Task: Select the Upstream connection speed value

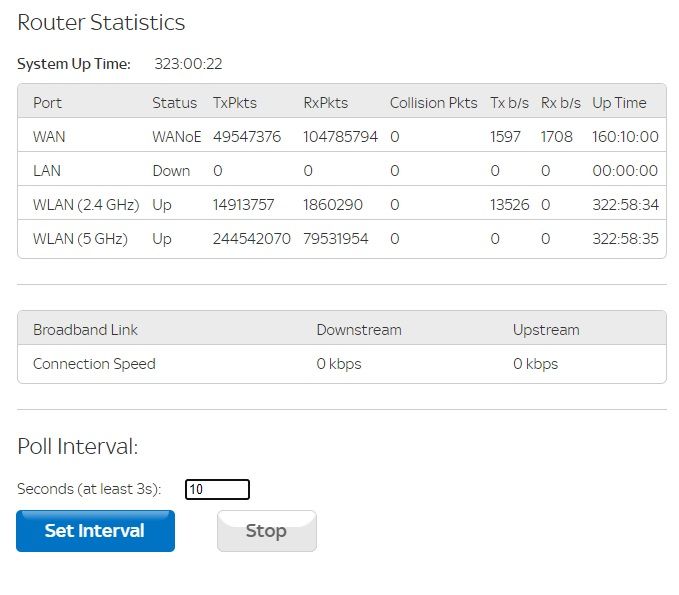Action: (x=535, y=364)
